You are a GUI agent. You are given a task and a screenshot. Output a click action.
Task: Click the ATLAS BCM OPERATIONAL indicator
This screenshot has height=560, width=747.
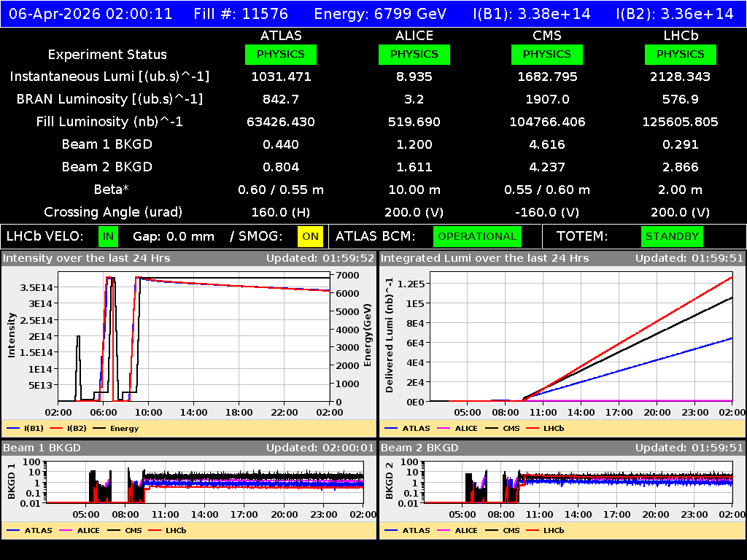click(x=477, y=236)
